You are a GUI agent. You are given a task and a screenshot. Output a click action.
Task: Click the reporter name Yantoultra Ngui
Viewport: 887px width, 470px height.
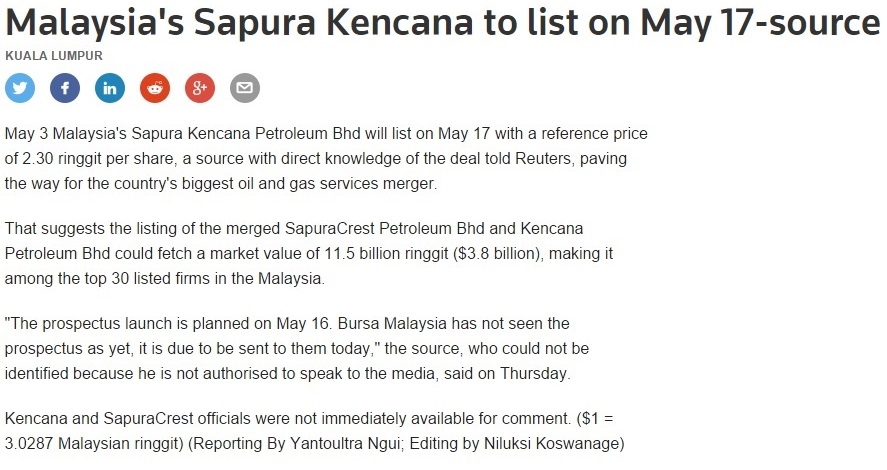pos(345,443)
